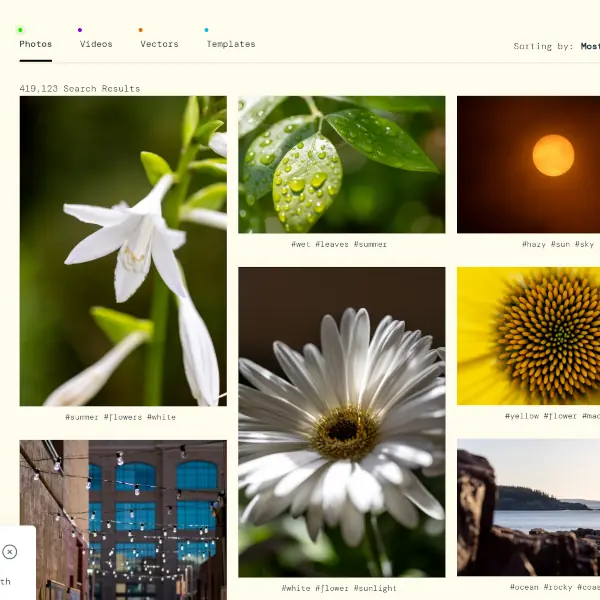The width and height of the screenshot is (600, 600).
Task: Click the #white tag under lily photo
Action: [x=161, y=417]
